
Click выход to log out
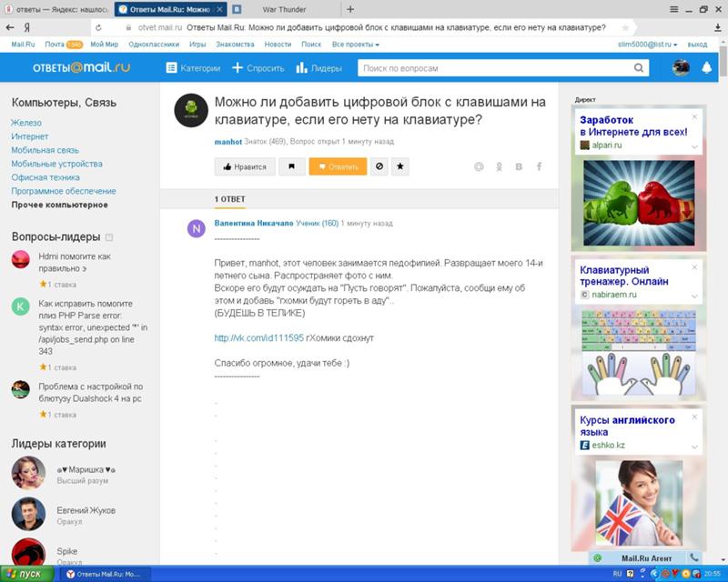[x=697, y=45]
